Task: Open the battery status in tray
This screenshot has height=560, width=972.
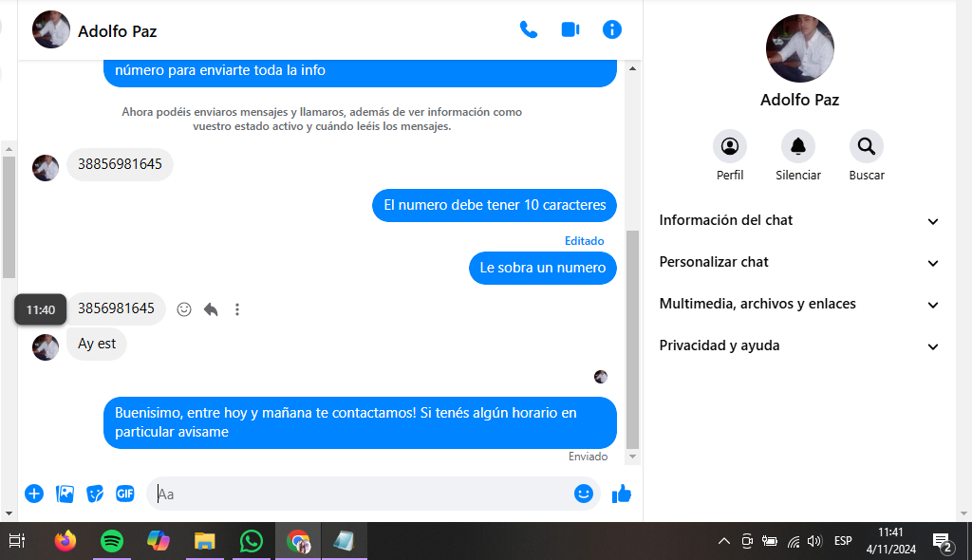Action: coord(770,541)
